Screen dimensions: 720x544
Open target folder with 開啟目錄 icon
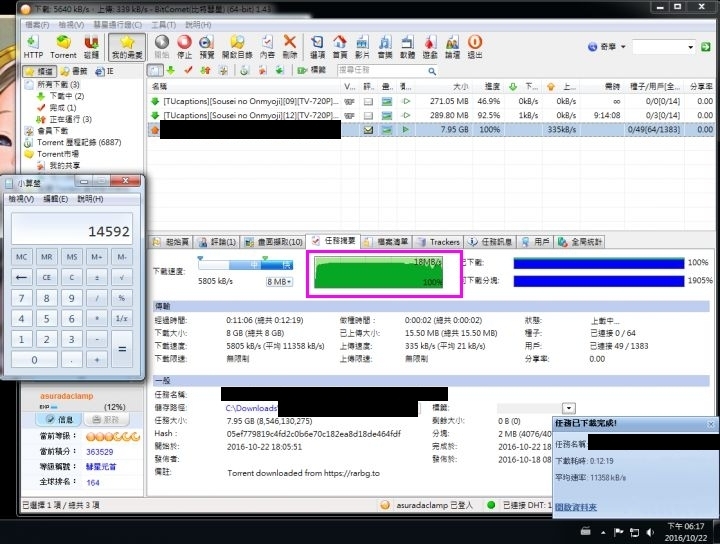click(237, 47)
